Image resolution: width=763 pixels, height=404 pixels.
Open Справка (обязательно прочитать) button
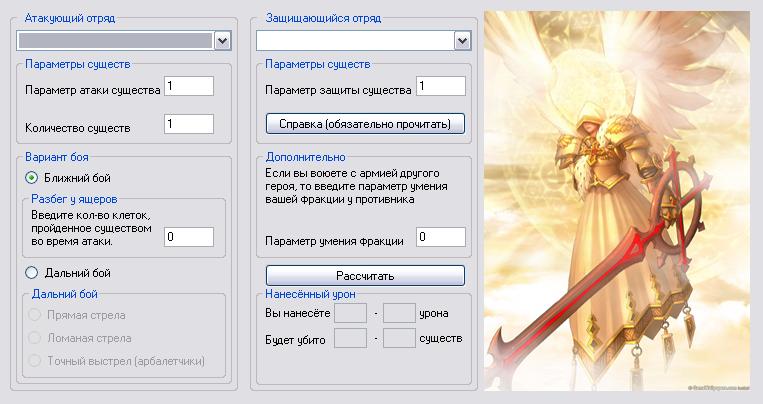click(x=365, y=124)
